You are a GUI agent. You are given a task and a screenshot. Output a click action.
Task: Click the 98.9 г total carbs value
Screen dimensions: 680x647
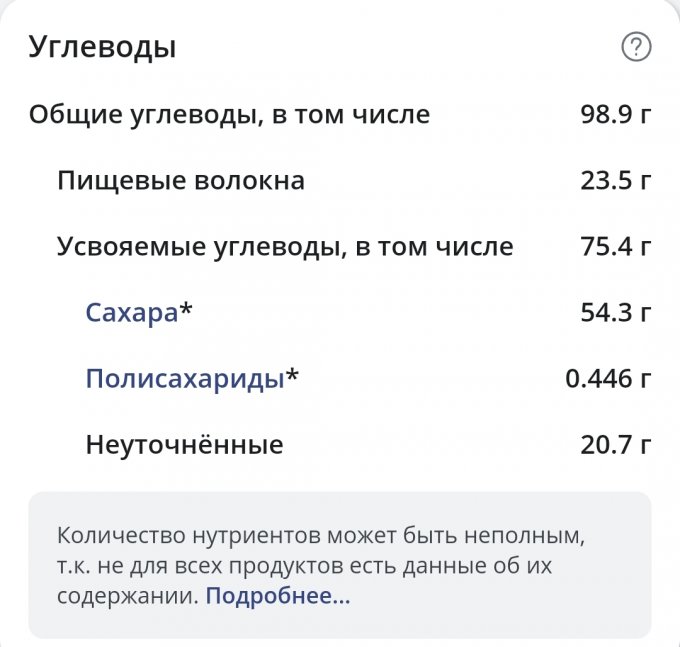[615, 115]
